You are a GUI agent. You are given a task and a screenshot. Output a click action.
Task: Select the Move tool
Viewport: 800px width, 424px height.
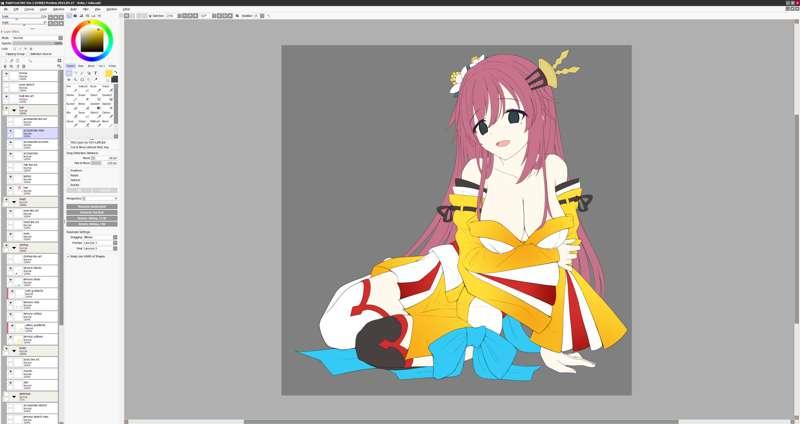point(69,80)
